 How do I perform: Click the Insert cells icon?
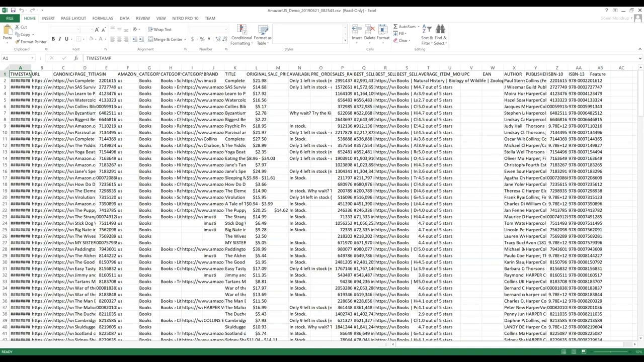pos(357,29)
